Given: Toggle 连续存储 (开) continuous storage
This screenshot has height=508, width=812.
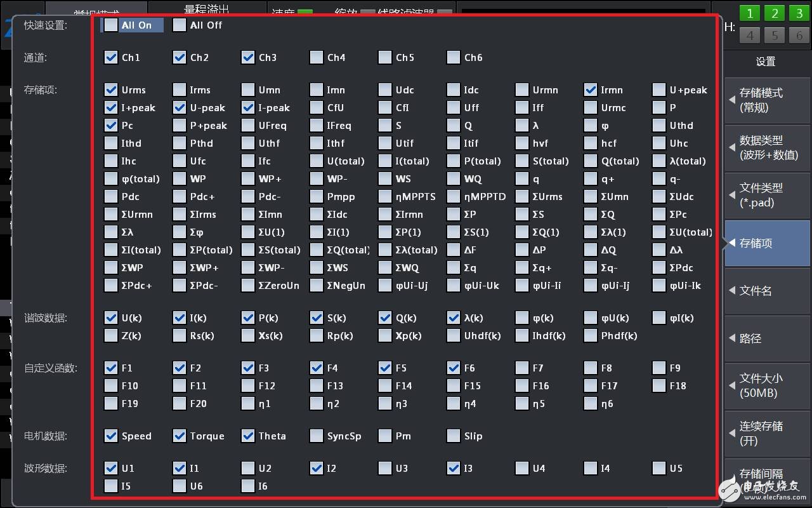Looking at the screenshot, I should (x=766, y=433).
